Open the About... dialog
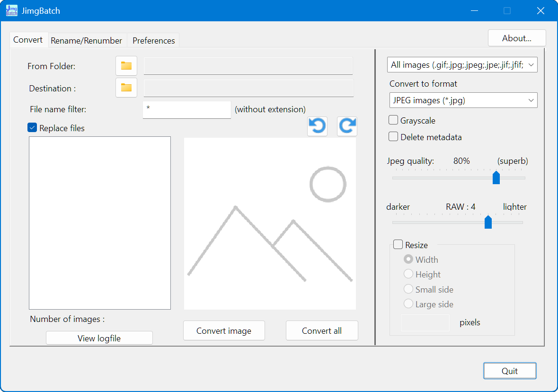This screenshot has height=392, width=558. 516,38
